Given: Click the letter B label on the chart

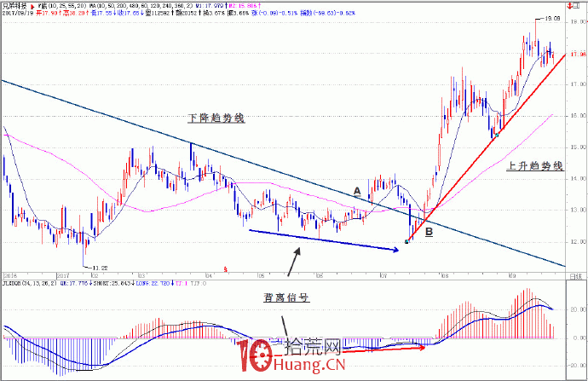Looking at the screenshot, I should pos(429,232).
